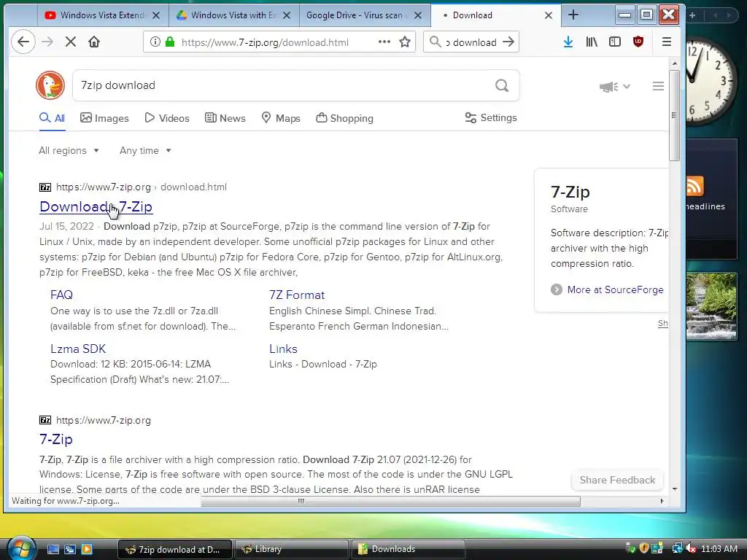747x560 pixels.
Task: Open the uBlock Origin shield icon
Action: point(638,42)
